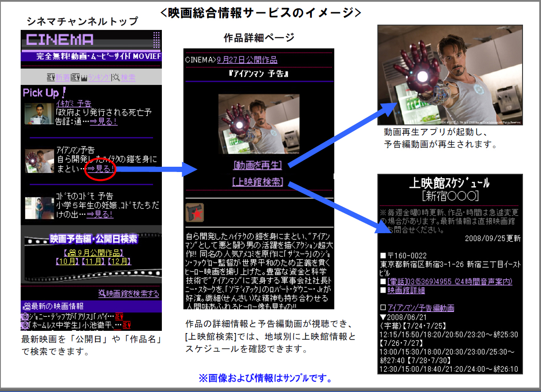
Task: Open the 完全無料!動画・ムービーサイト banner
Action: 91,57
